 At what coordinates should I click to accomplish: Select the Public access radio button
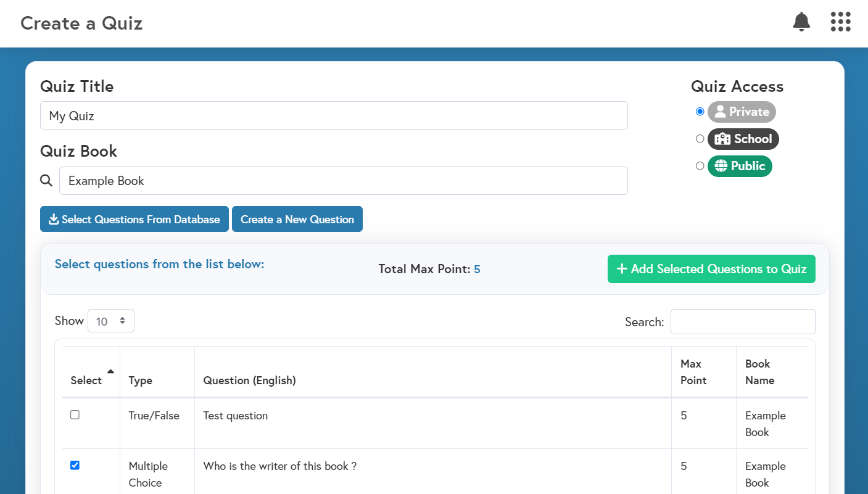(700, 166)
